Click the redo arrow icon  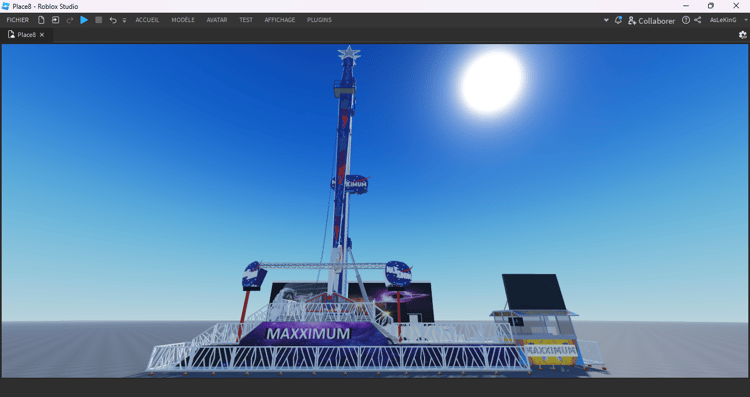pyautogui.click(x=70, y=20)
